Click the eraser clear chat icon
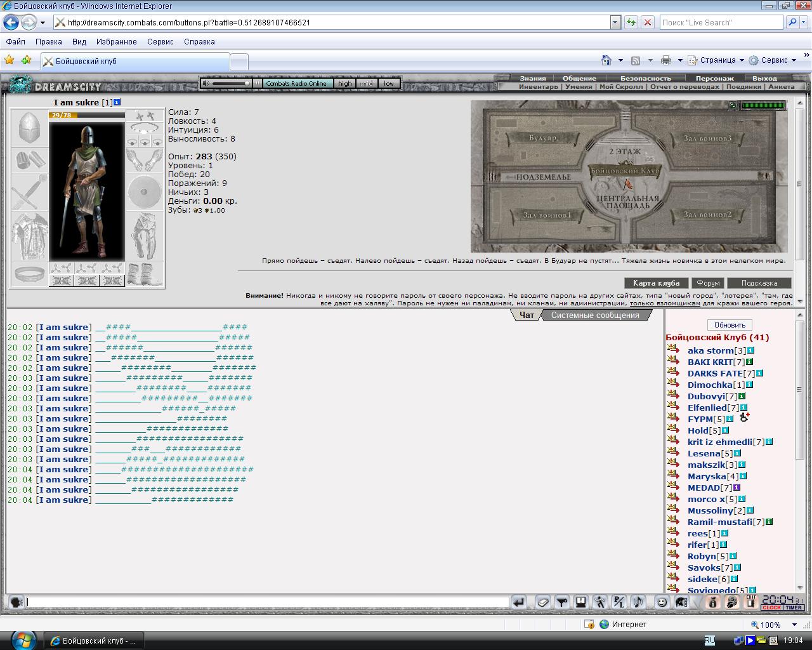812x650 pixels. pos(543,602)
